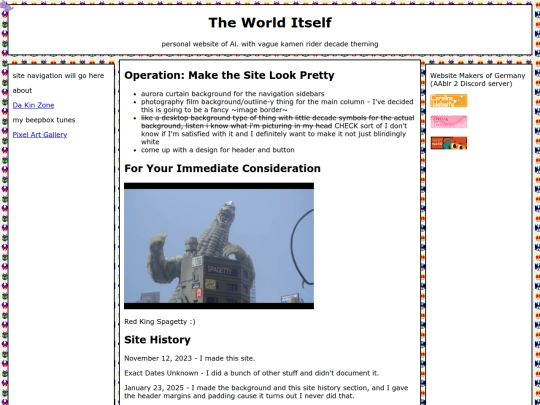Open the Da Kin Zone link
The width and height of the screenshot is (540, 405).
(x=33, y=105)
